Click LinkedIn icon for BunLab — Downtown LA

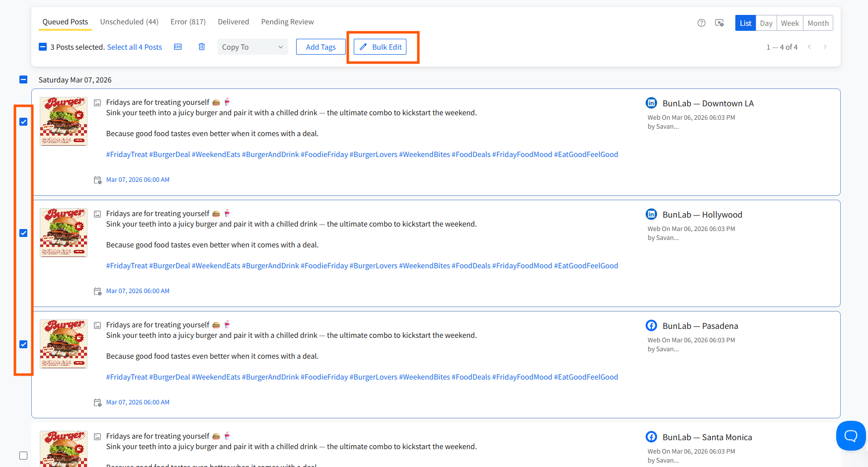pos(651,103)
